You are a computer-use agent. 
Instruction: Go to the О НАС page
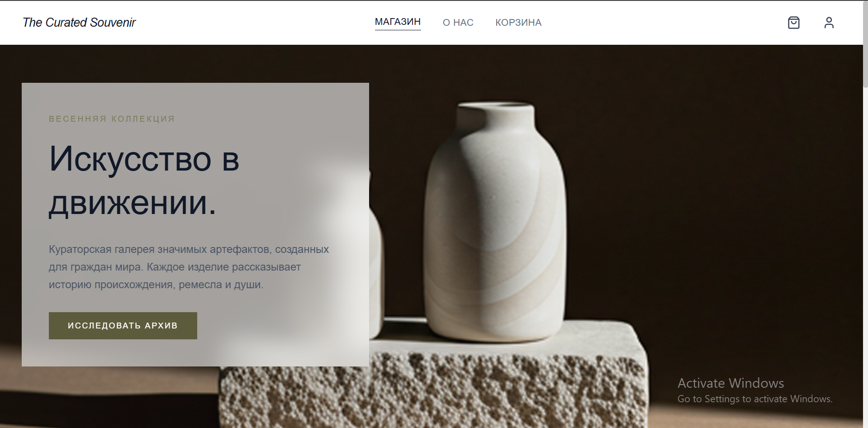(x=458, y=23)
